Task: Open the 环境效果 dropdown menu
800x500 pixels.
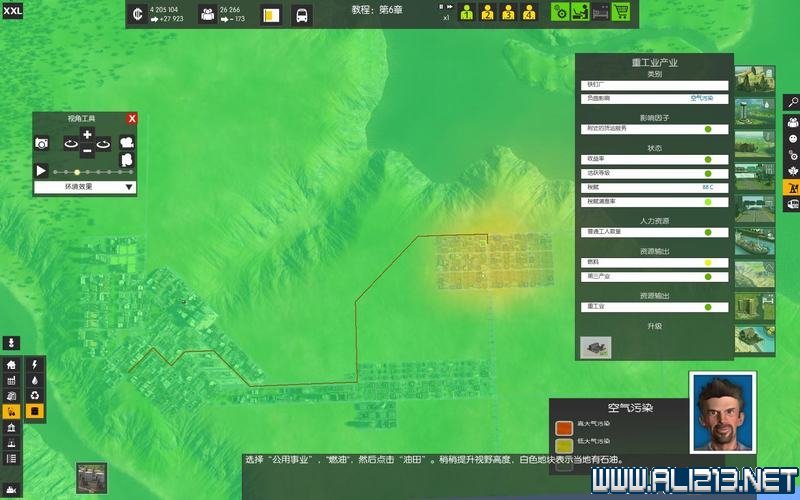Action: tap(85, 187)
